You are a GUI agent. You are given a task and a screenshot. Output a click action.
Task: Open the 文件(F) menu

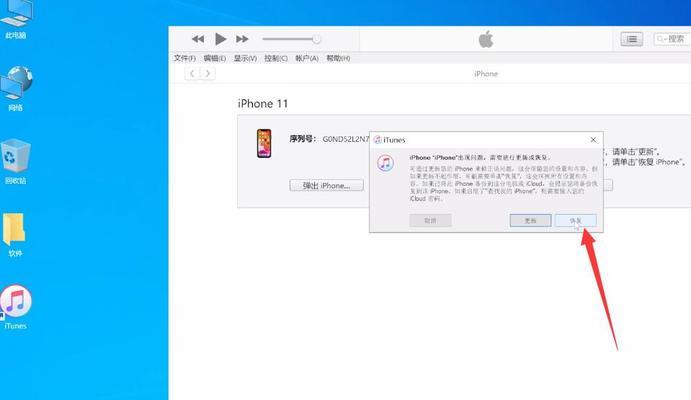tap(184, 58)
